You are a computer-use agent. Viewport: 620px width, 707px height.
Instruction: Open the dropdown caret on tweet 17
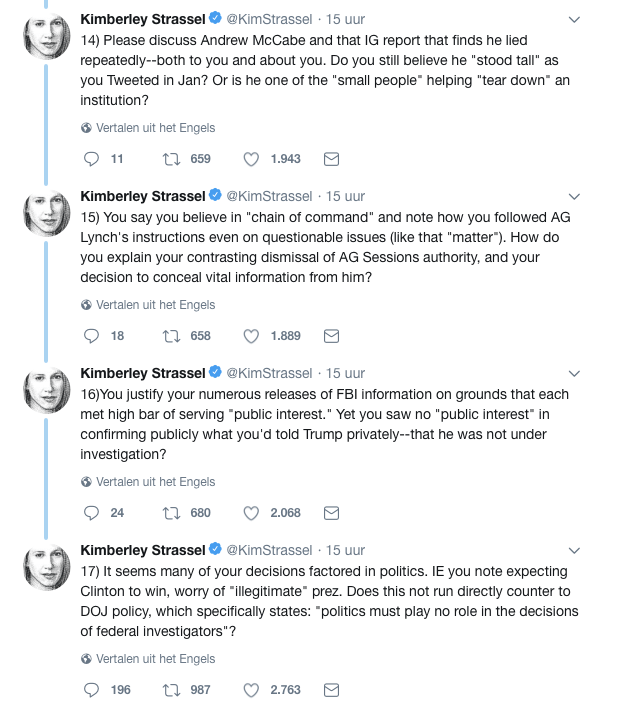[574, 550]
